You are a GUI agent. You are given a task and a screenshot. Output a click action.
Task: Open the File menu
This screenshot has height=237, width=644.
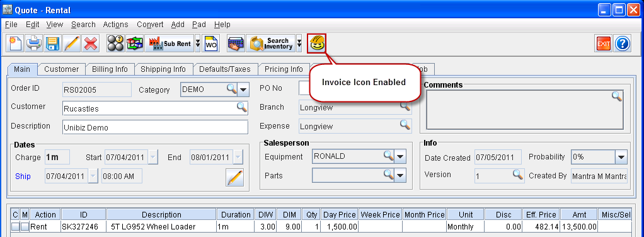11,25
